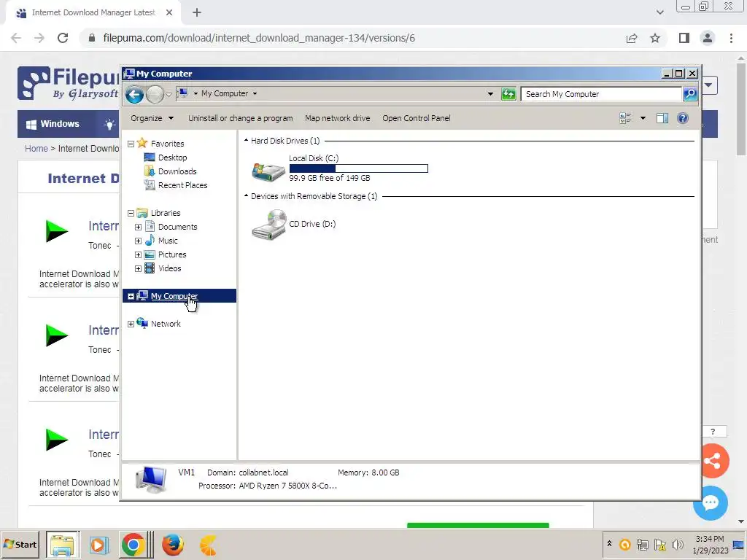This screenshot has width=747, height=560.
Task: Open the view options dropdown arrow
Action: click(643, 118)
